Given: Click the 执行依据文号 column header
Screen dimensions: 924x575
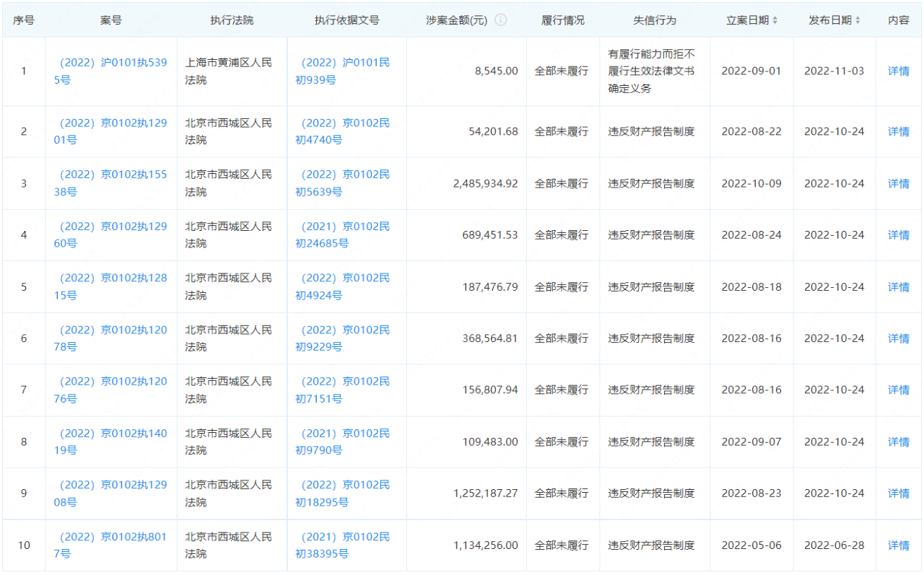Looking at the screenshot, I should pos(346,20).
